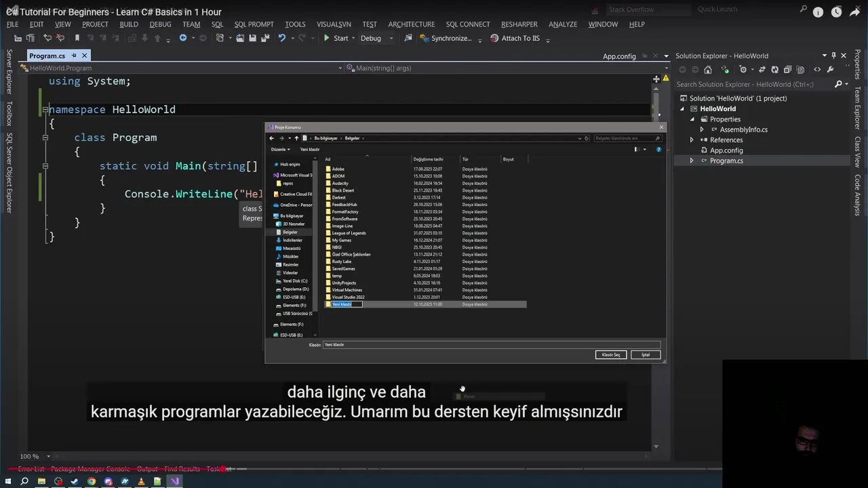
Task: Expand the References node
Action: [692, 140]
